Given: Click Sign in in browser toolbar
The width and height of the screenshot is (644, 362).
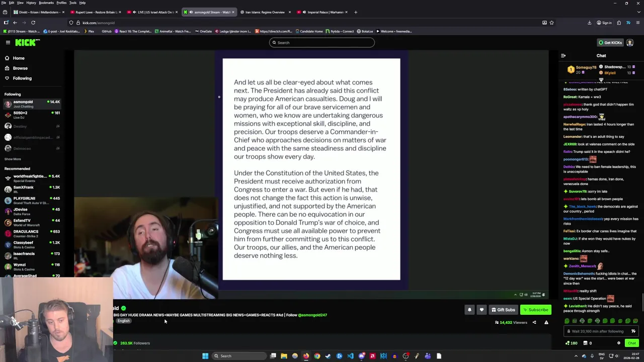Looking at the screenshot, I should 604,23.
